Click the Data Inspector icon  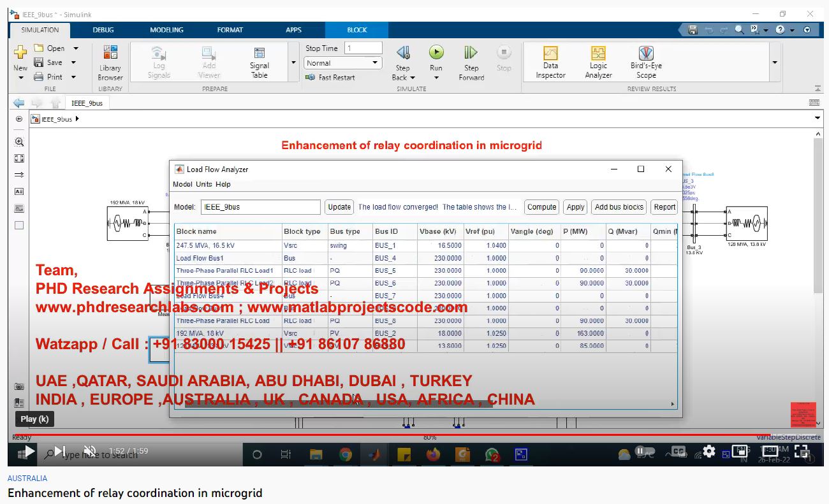coord(550,54)
